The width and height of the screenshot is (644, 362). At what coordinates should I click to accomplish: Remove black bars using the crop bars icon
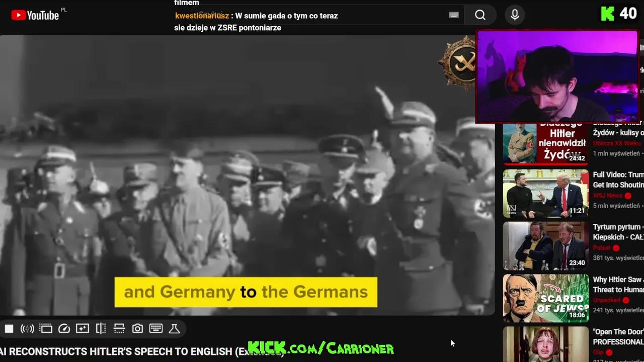point(119,328)
